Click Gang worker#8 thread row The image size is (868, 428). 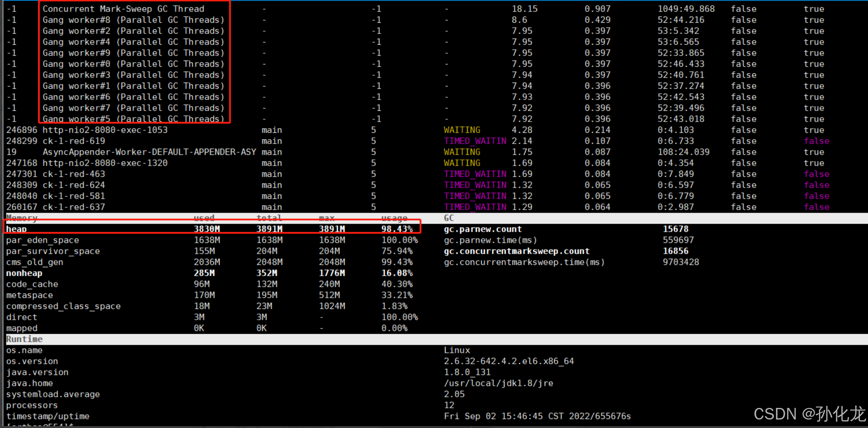pos(133,20)
